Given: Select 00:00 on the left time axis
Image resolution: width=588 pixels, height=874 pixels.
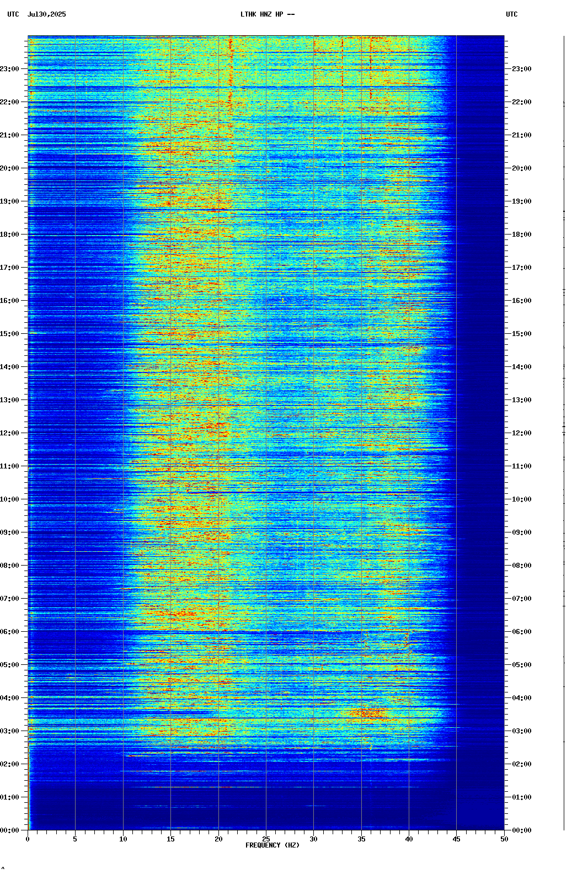Looking at the screenshot, I should (9, 830).
